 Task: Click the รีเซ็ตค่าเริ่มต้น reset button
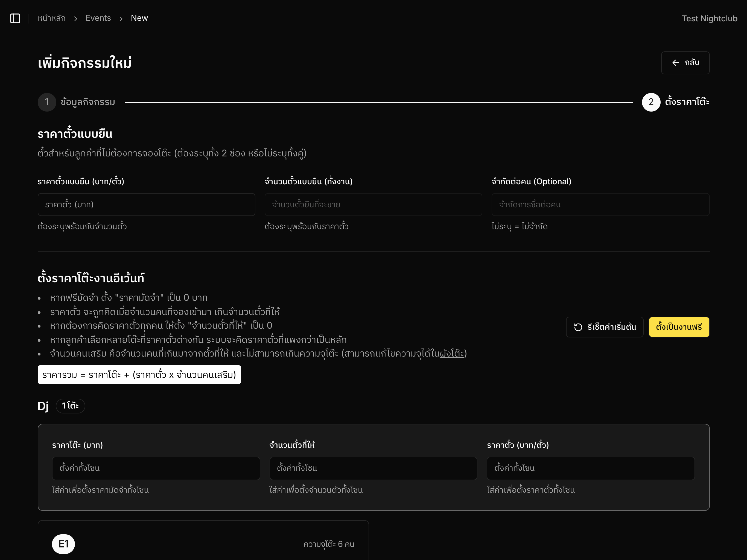coord(605,327)
